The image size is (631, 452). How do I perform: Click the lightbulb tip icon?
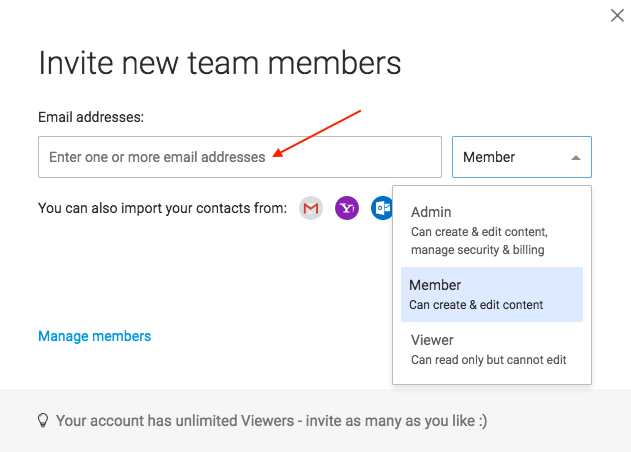click(43, 421)
